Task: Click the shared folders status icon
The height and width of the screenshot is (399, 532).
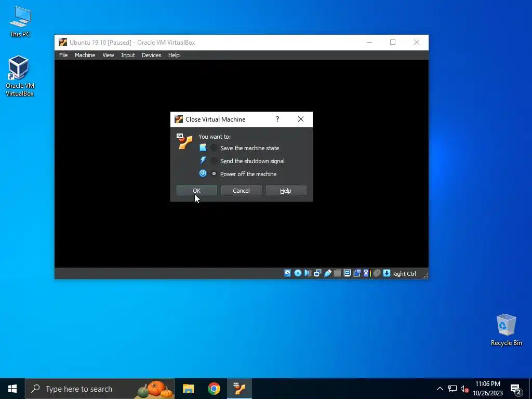Action: pos(337,273)
